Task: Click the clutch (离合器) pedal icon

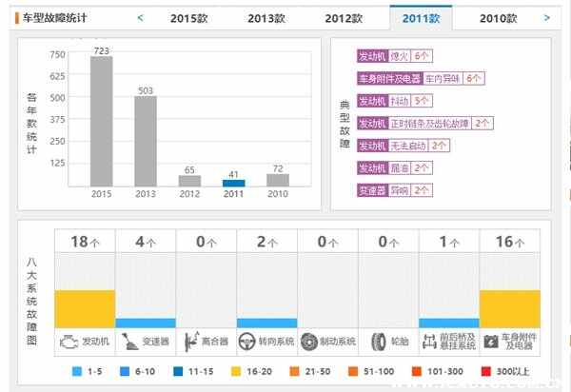Action: (x=191, y=342)
